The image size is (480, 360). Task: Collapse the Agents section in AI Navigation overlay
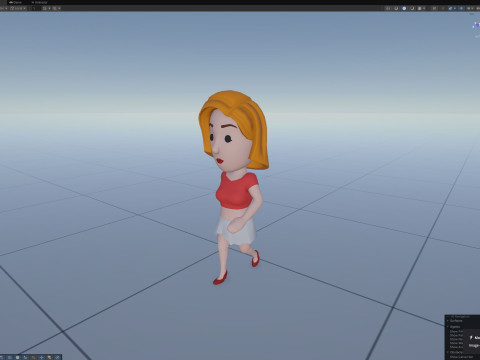[448, 327]
